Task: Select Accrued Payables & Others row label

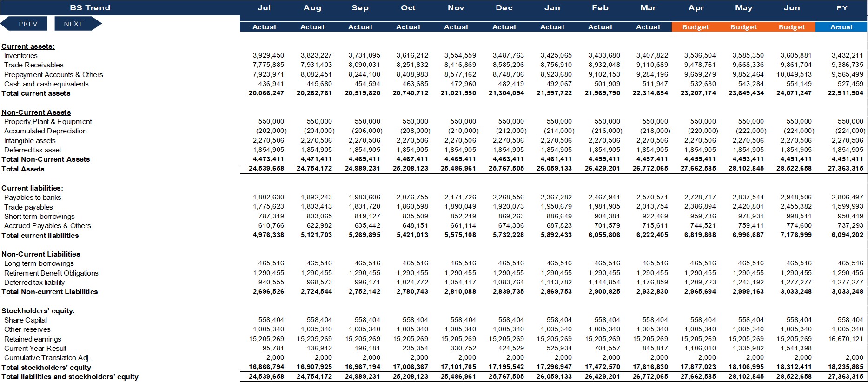Action: coord(47,226)
